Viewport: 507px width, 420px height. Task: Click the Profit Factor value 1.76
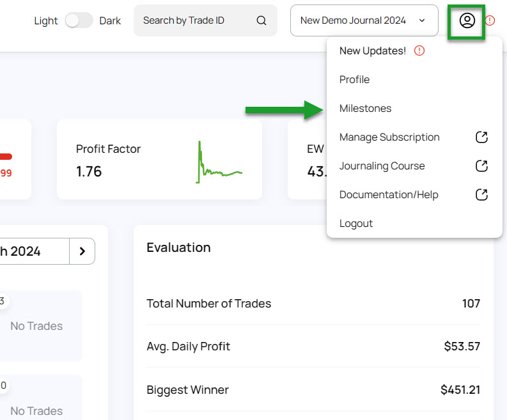coord(89,171)
